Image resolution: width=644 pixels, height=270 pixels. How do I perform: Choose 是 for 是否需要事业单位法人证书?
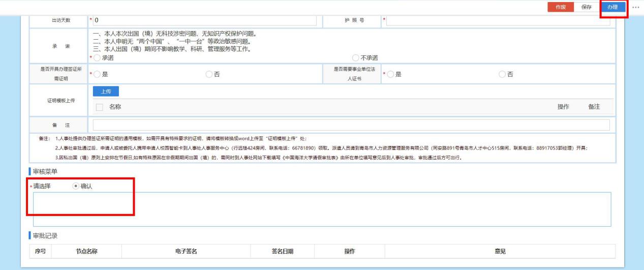pos(391,74)
